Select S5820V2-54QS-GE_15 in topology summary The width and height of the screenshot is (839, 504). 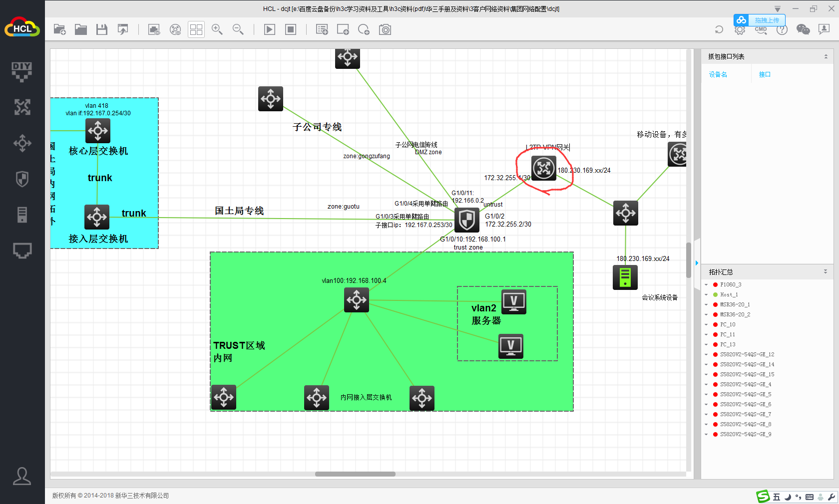(747, 375)
